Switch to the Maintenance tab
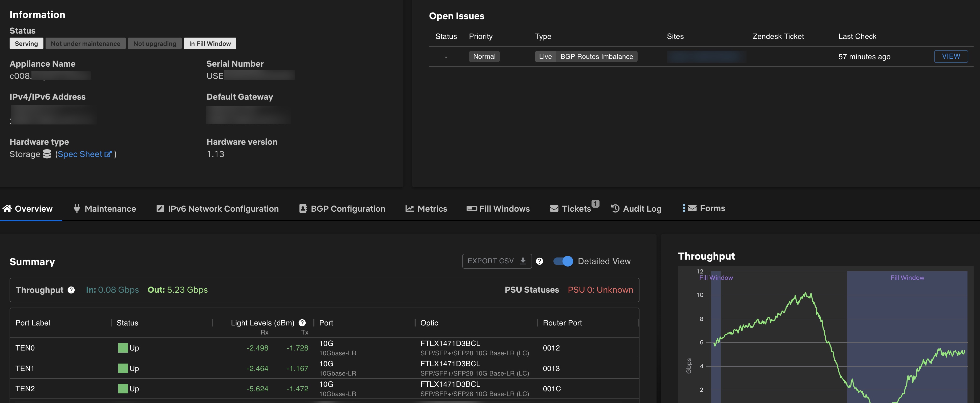This screenshot has height=403, width=980. click(x=105, y=208)
